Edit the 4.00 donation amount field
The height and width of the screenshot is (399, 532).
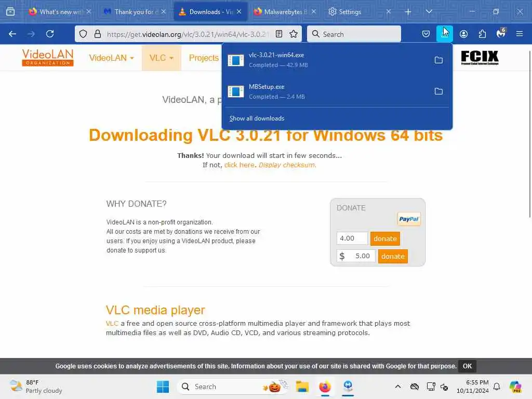pos(352,238)
